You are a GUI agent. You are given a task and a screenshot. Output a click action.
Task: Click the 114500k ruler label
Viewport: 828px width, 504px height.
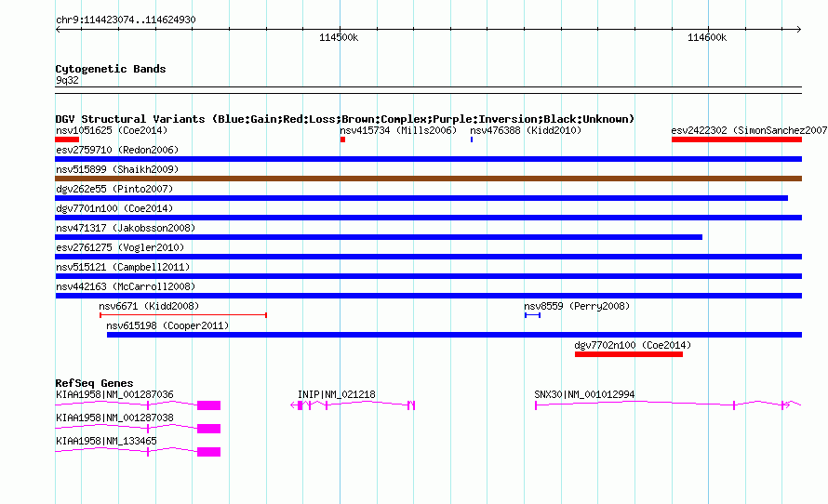(x=339, y=37)
